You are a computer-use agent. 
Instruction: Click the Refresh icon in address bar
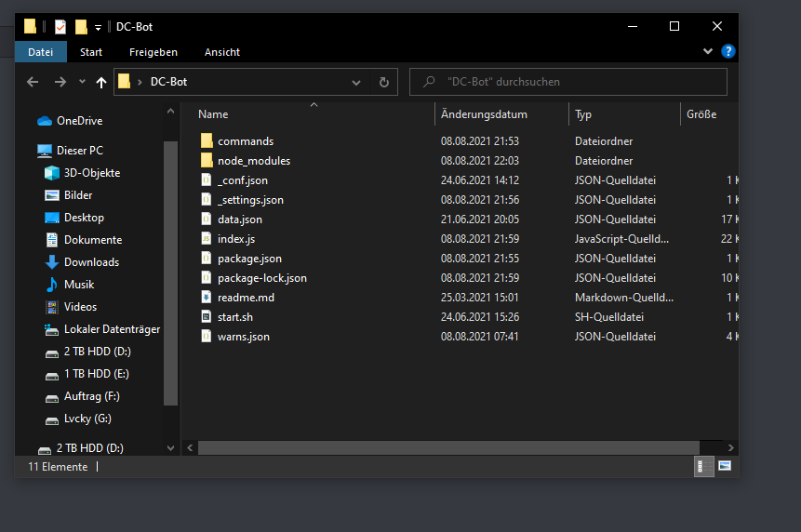[x=383, y=82]
